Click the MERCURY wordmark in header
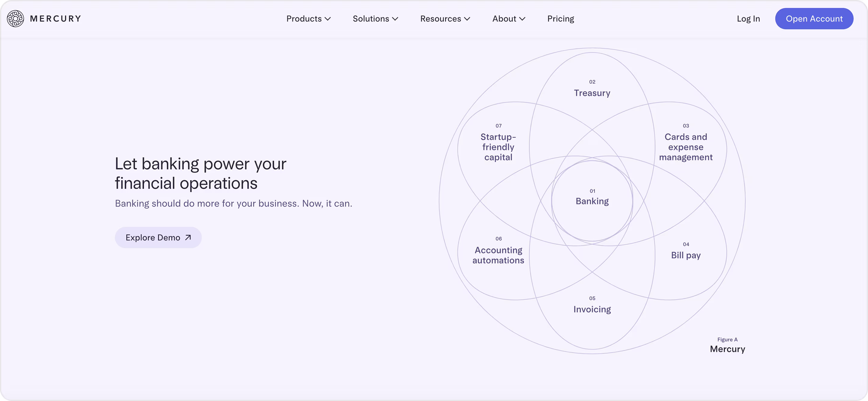This screenshot has height=401, width=868. (55, 19)
